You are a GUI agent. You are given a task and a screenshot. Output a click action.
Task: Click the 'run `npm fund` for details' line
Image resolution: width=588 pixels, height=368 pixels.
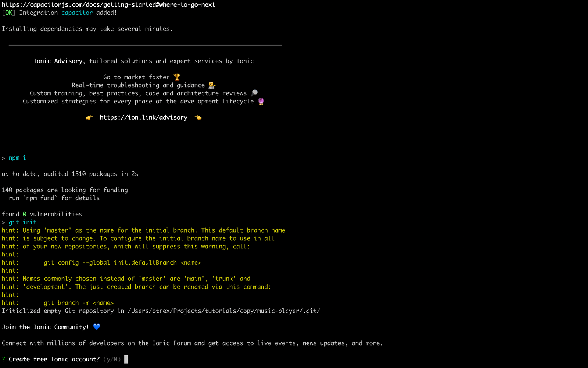[x=54, y=198]
